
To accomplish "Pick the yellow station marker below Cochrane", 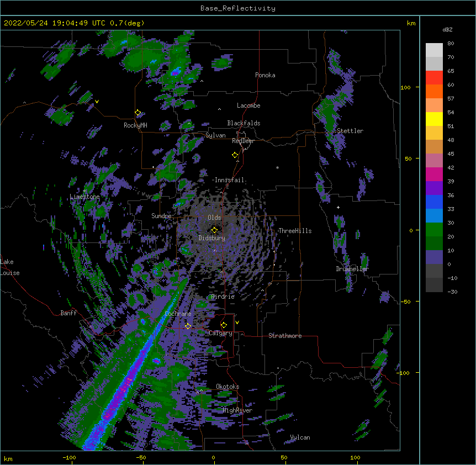I will pos(188,326).
